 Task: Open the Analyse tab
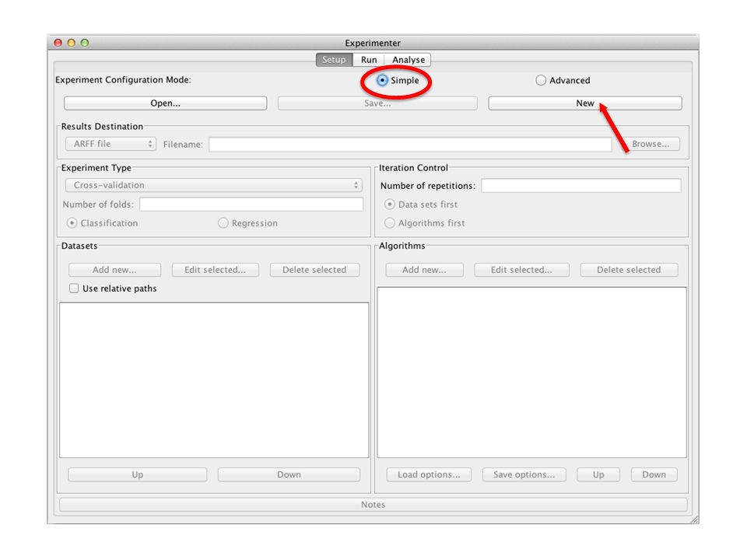coord(409,60)
